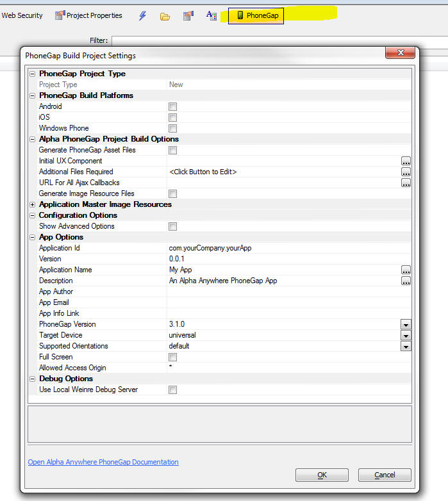Toggle Show Advanced Options checkbox
Image resolution: width=448 pixels, height=501 pixels.
click(172, 226)
